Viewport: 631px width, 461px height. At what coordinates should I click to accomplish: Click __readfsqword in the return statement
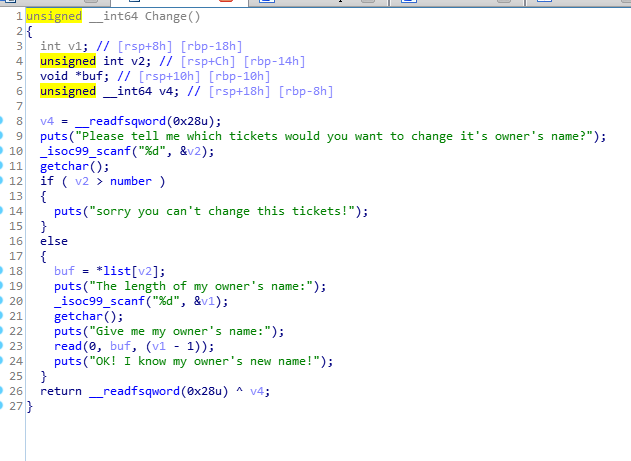(134, 391)
